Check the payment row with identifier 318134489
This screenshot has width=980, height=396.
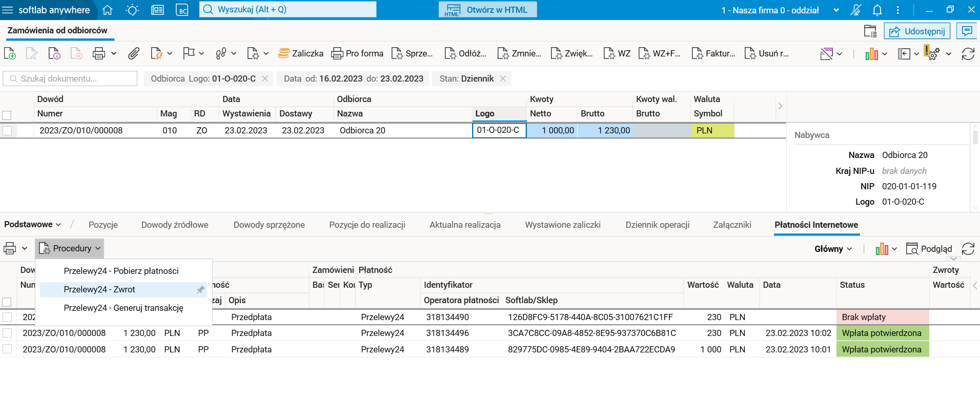point(7,349)
